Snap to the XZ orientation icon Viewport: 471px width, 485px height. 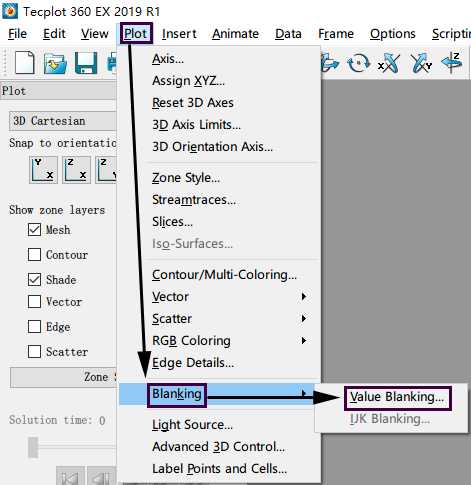[x=76, y=170]
